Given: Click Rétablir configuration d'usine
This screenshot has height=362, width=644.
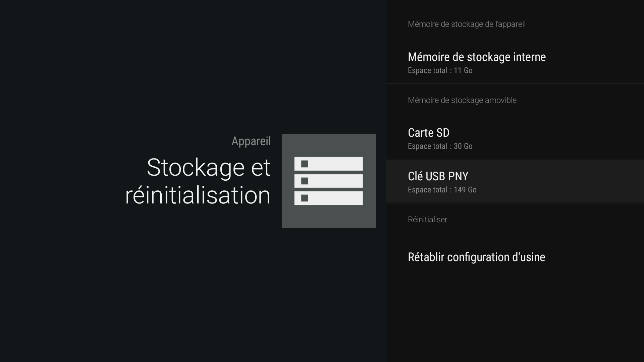Looking at the screenshot, I should point(476,257).
